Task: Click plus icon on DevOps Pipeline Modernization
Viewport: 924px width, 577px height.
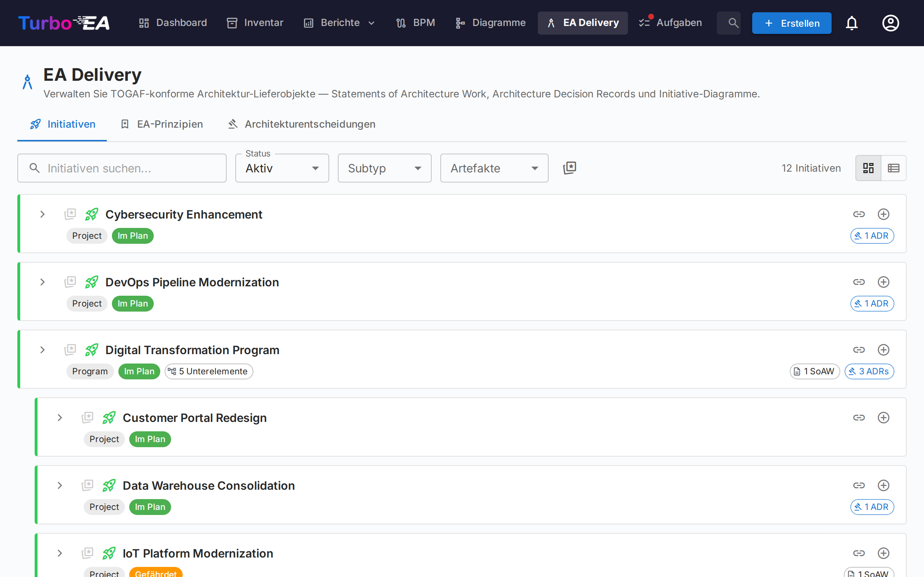Action: tap(883, 282)
